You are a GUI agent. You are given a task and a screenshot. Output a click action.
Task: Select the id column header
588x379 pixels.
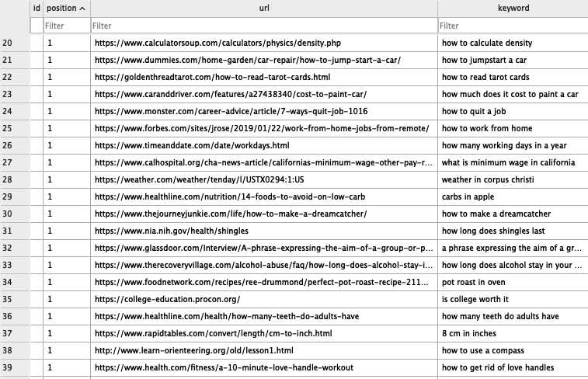pyautogui.click(x=37, y=9)
